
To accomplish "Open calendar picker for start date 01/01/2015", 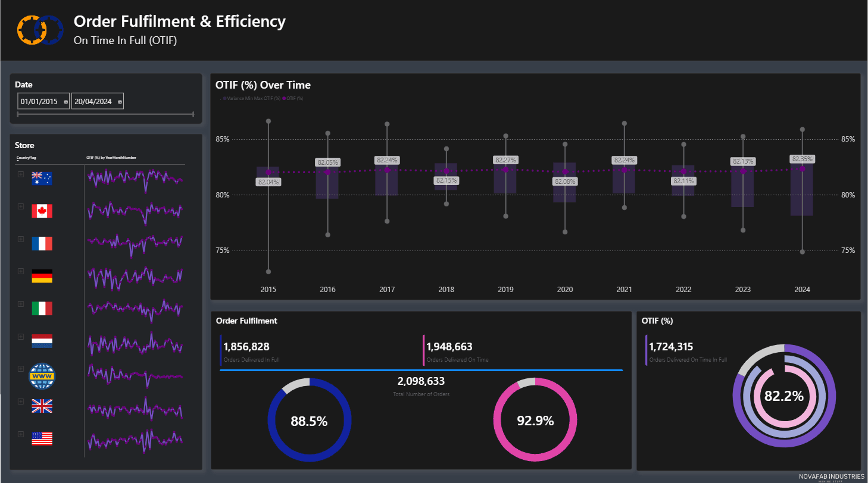I will (65, 102).
